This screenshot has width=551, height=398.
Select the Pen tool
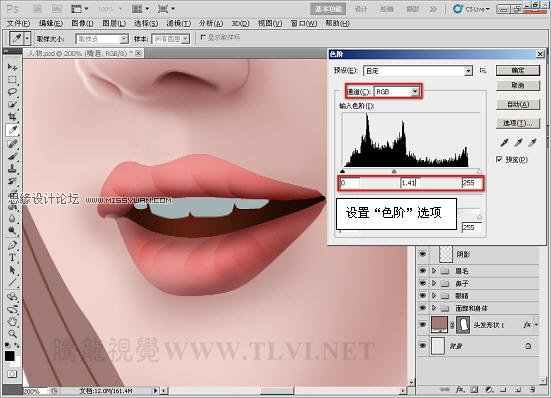12,244
